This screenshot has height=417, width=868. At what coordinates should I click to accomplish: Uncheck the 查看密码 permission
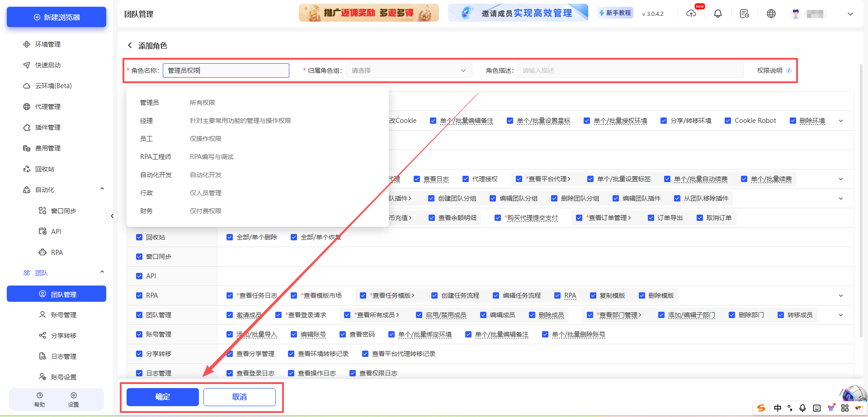click(x=343, y=334)
